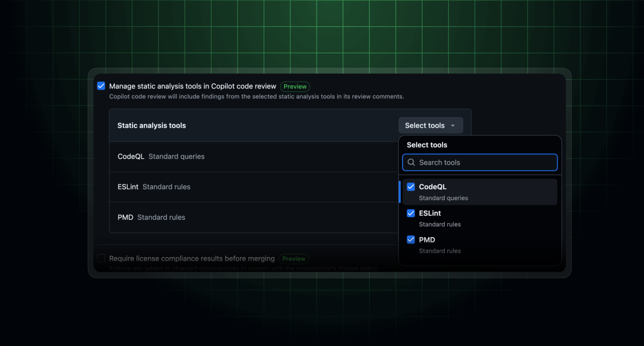Viewport: 644px width, 346px height.
Task: Click the chevron arrow on the Select tools button
Action: click(x=453, y=125)
